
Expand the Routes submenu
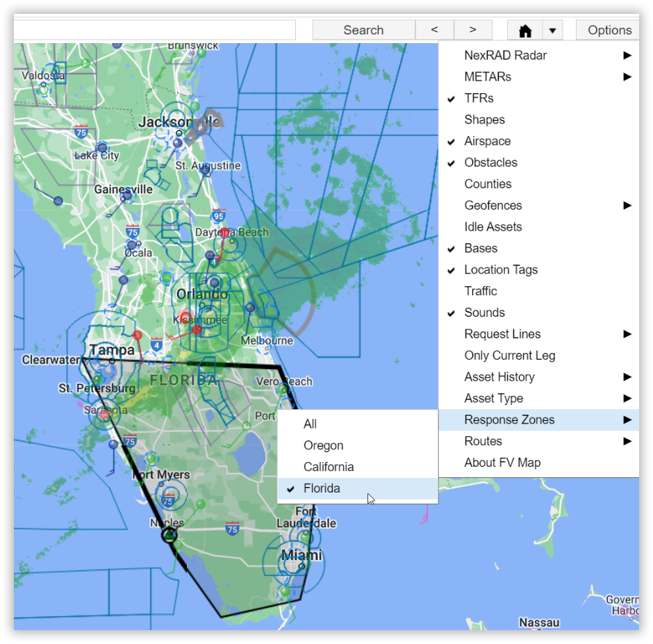(x=539, y=442)
